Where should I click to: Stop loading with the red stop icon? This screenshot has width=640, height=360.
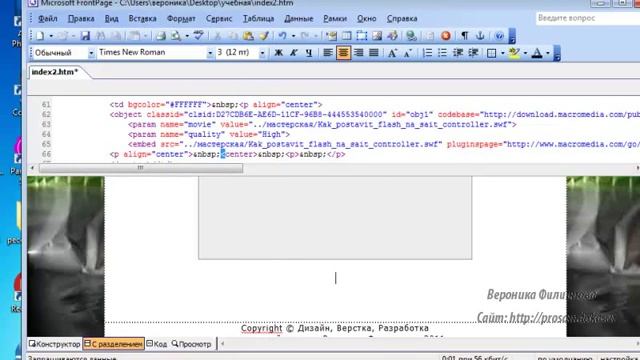click(x=446, y=36)
